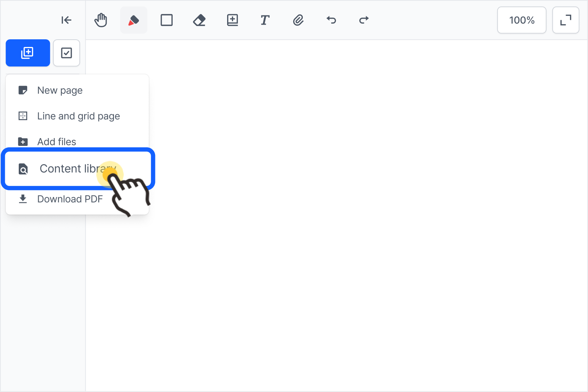The height and width of the screenshot is (392, 588).
Task: Toggle the page selection checkbox button
Action: click(x=67, y=53)
